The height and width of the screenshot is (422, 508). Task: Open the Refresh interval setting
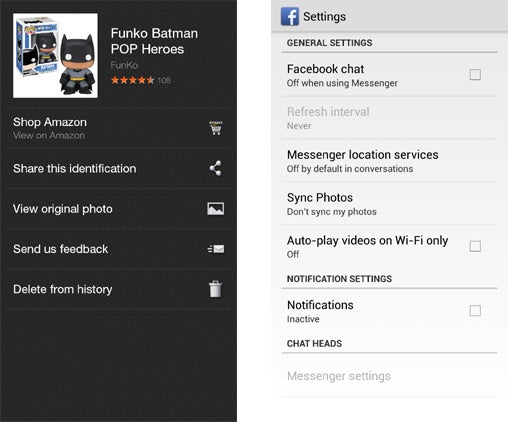tap(389, 118)
